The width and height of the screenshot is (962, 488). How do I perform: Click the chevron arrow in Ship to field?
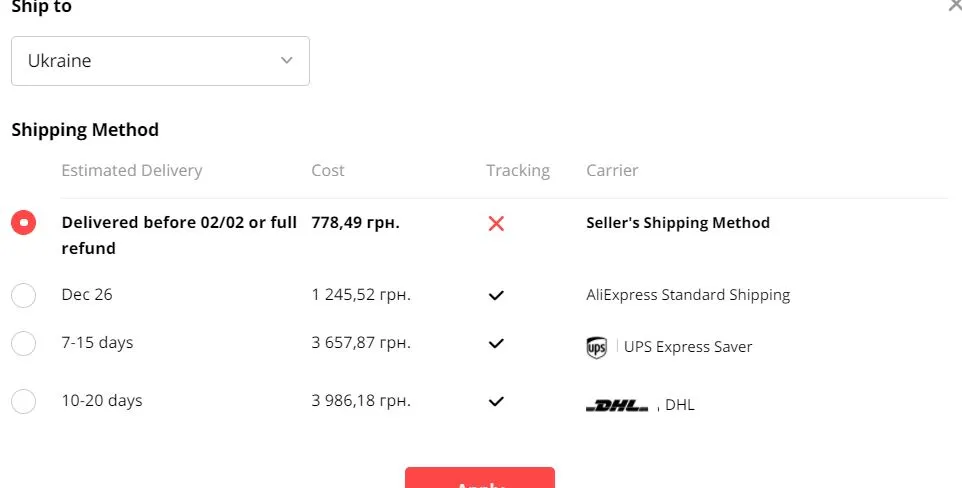(287, 61)
